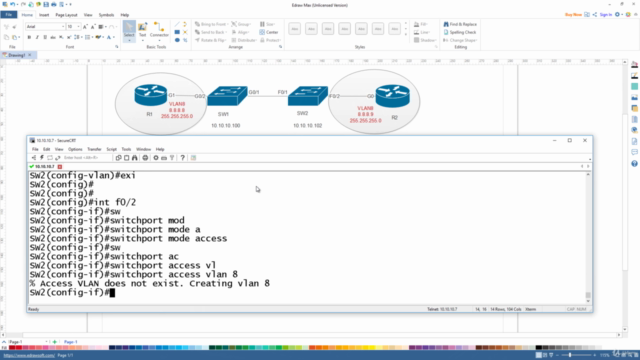Select the blue rectangle shape tool
The height and width of the screenshot is (360, 640).
(x=177, y=32)
